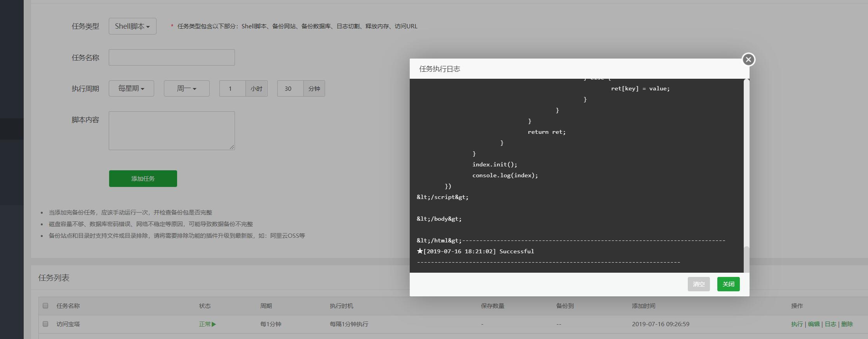Image resolution: width=868 pixels, height=339 pixels.
Task: Click the log dialog vertical scrollbar thumb
Action: [746, 259]
